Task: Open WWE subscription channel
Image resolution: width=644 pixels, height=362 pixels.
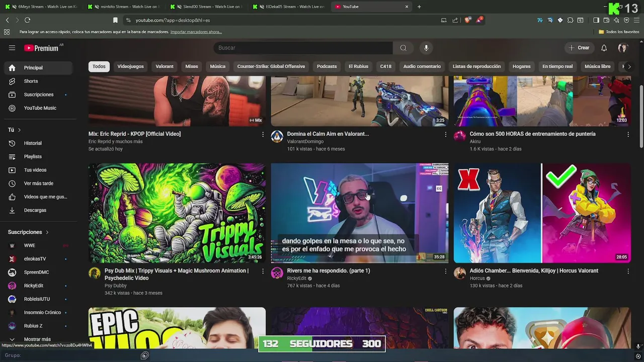Action: (x=38, y=246)
